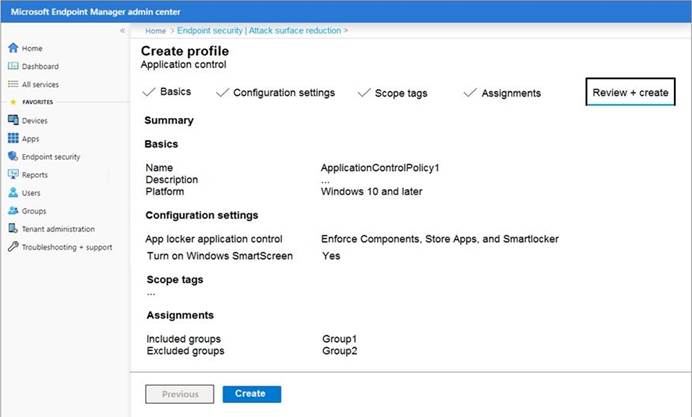Image resolution: width=692 pixels, height=417 pixels.
Task: Click Enforce Components, Store Apps, and Smartlocker
Action: pyautogui.click(x=440, y=239)
